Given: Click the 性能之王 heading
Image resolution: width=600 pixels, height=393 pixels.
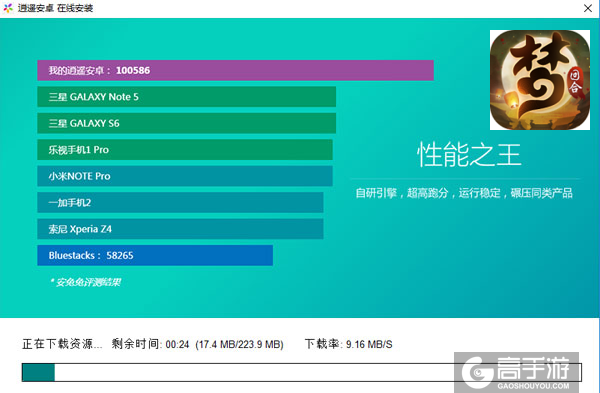Looking at the screenshot, I should [x=469, y=155].
